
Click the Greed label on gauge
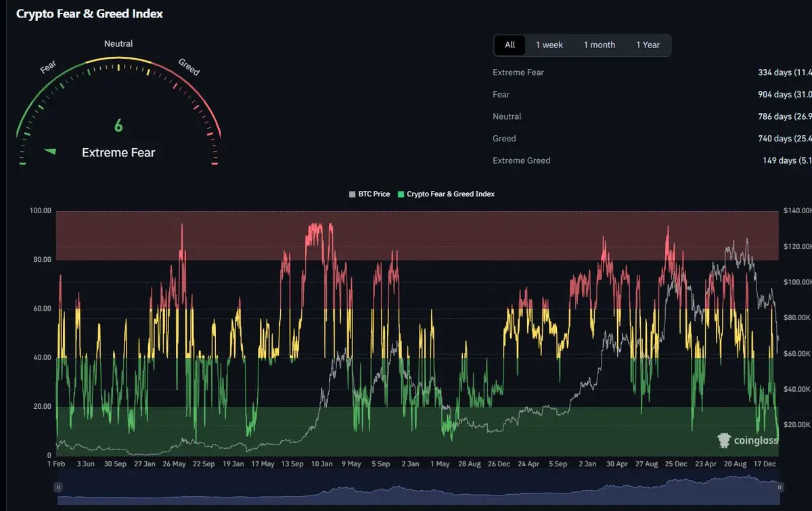189,67
